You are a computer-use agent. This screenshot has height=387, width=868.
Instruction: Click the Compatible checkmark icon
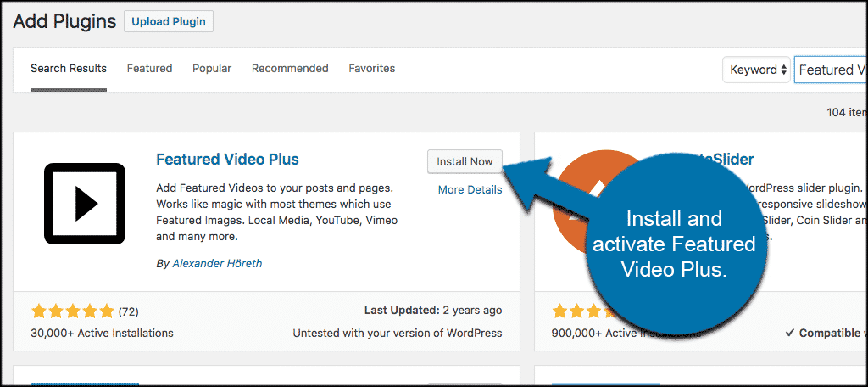789,334
